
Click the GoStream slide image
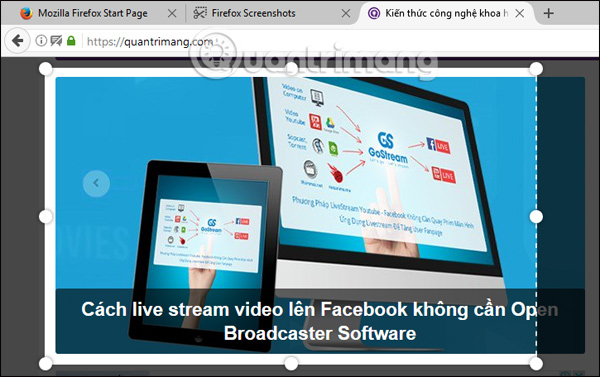tap(320, 215)
